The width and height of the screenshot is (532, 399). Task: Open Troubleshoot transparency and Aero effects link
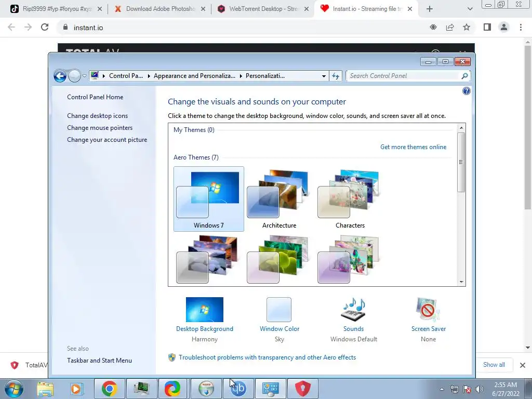[267, 357]
